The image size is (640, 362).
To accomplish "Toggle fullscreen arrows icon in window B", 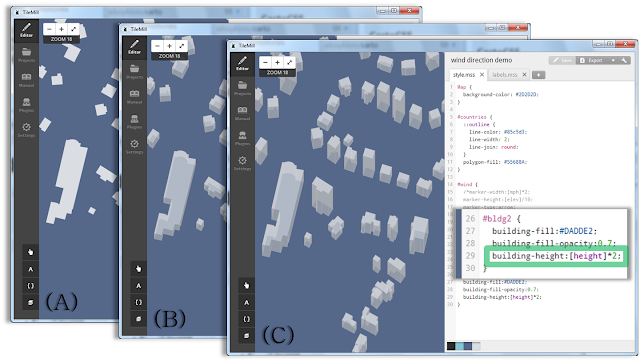I will point(181,46).
